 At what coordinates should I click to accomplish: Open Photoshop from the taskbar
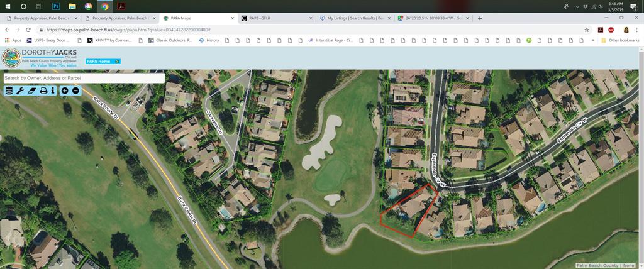pyautogui.click(x=55, y=6)
